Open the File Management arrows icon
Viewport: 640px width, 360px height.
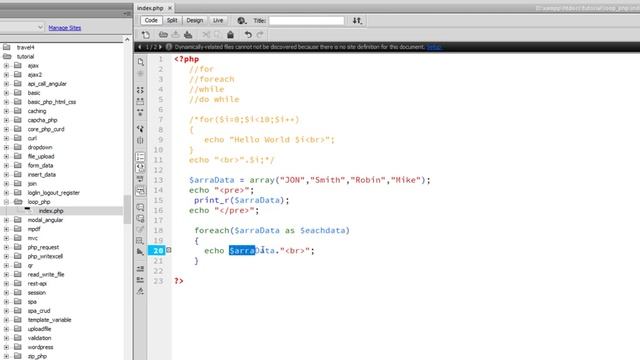pos(357,20)
